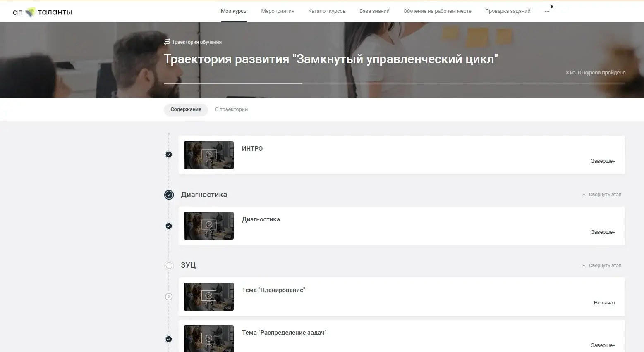Screen dimensions: 644x352
Task: Click the Диагностика stage header checkmark
Action: tap(169, 195)
